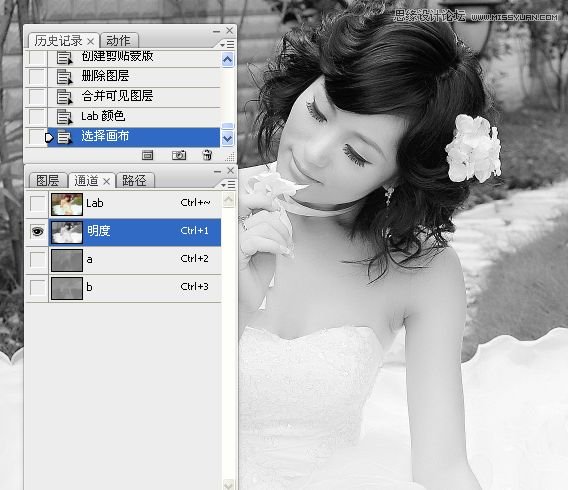Click the history list scroll up arrow

tap(227, 60)
